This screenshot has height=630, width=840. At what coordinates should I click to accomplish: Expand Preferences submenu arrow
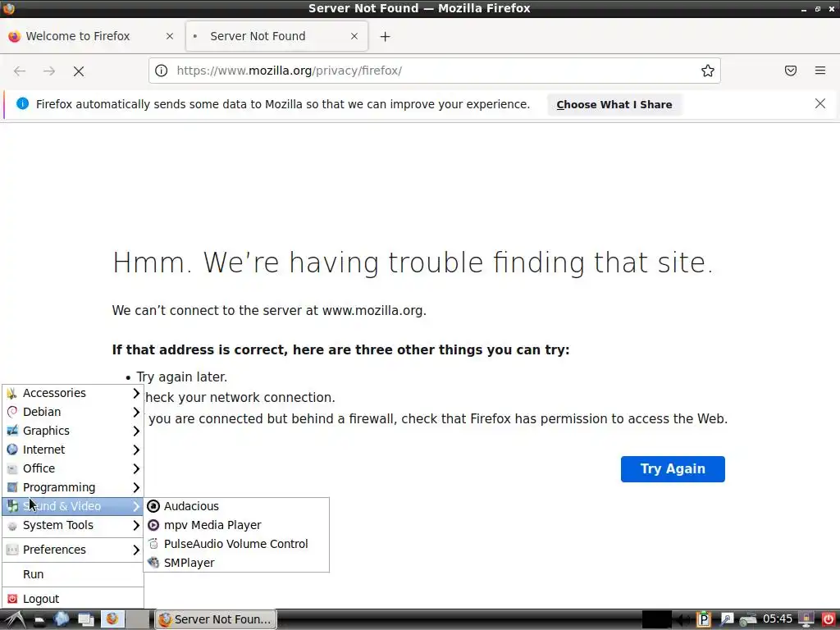pos(136,550)
